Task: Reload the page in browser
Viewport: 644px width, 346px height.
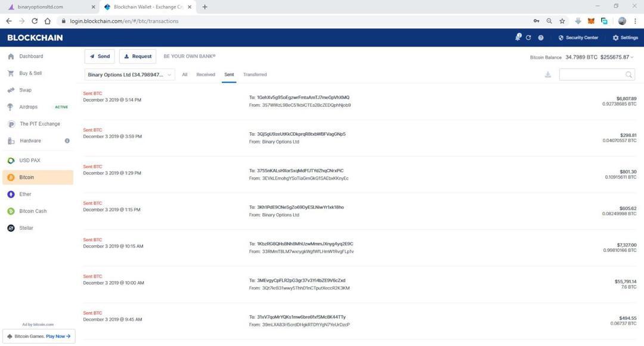Action: click(35, 21)
